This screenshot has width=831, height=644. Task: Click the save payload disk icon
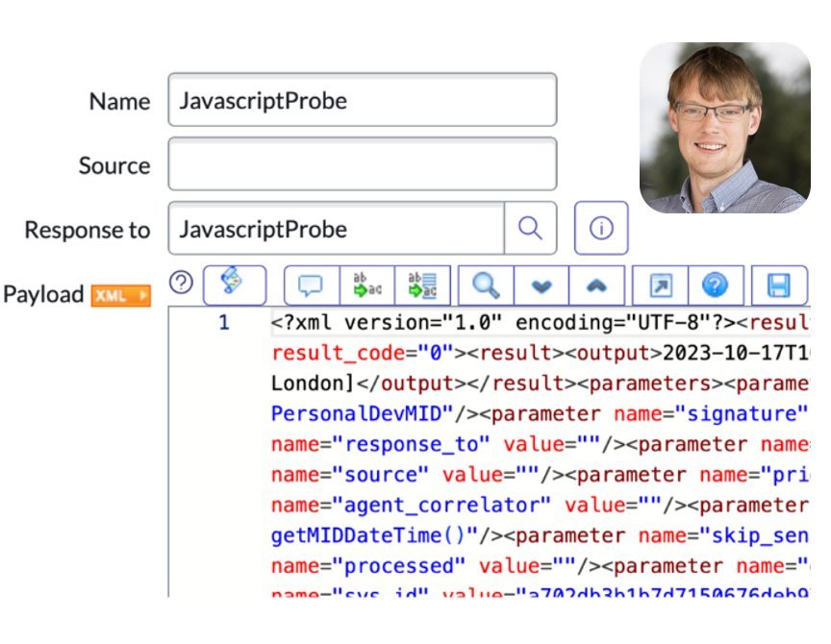click(781, 285)
